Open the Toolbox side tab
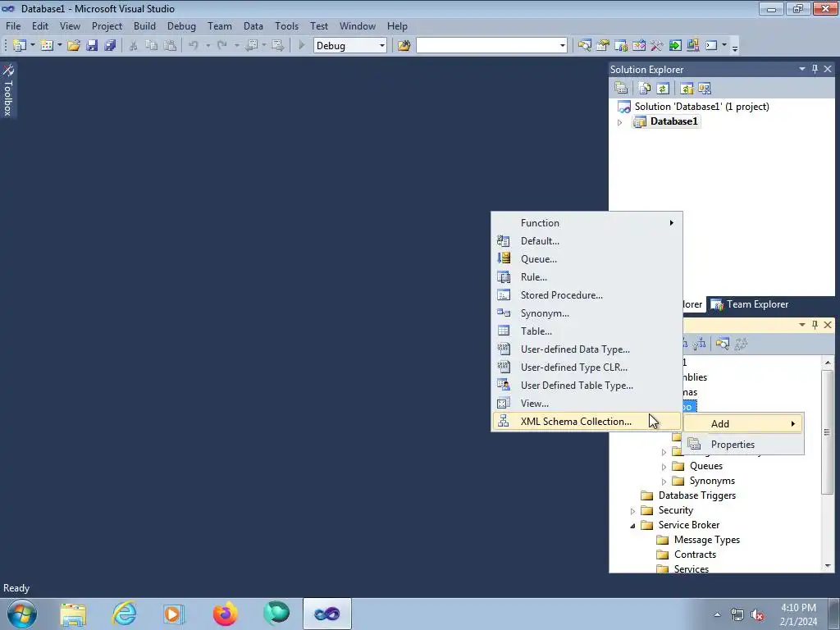This screenshot has width=840, height=630. coord(8,90)
